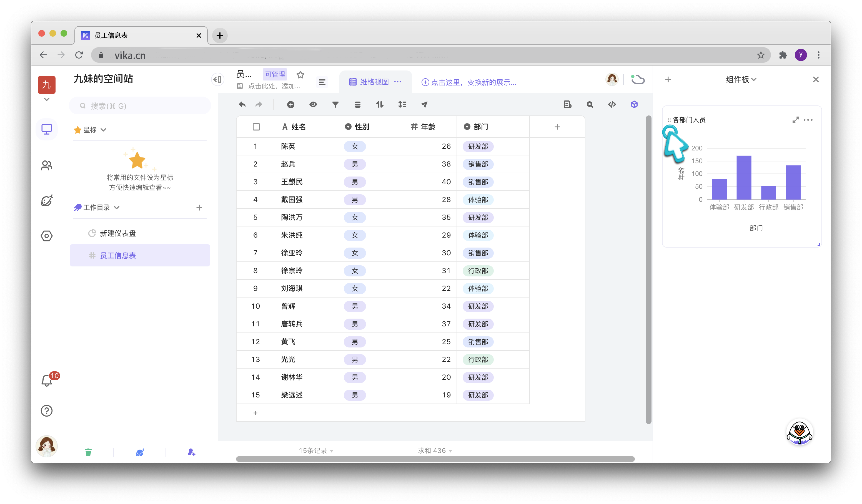Screen dimensions: 862x504
Task: Toggle hidden fields eye icon
Action: coord(313,105)
